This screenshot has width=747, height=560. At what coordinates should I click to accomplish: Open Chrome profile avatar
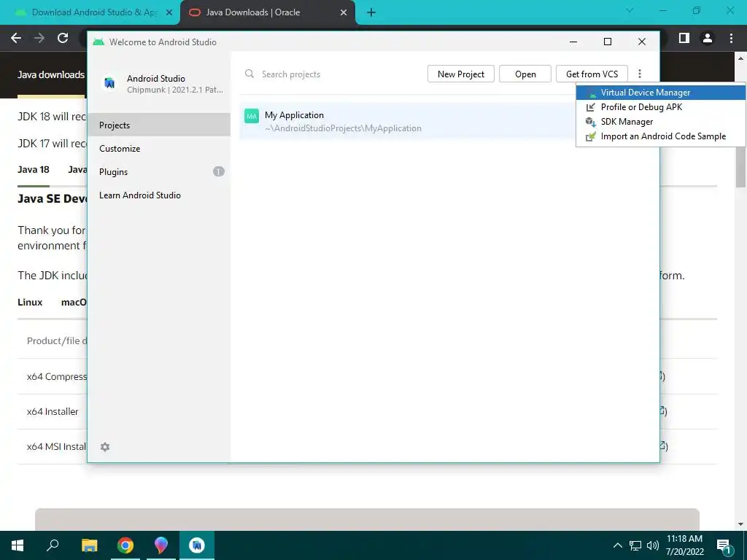[x=708, y=38]
